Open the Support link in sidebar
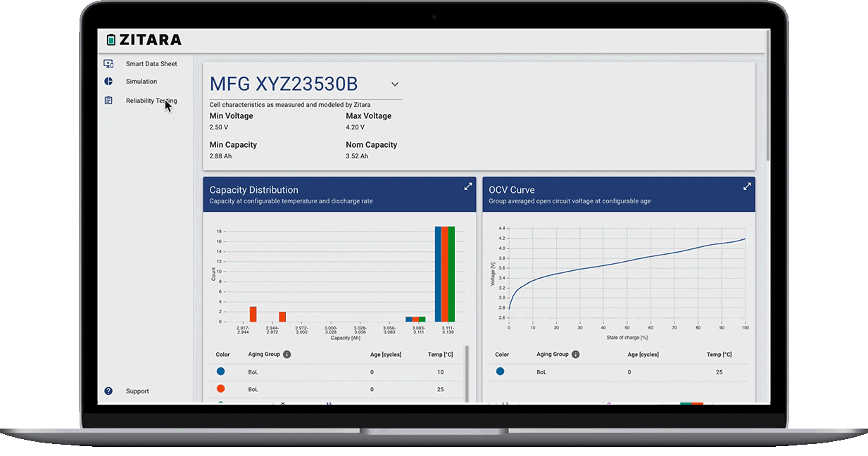Screen dimensions: 868x456 point(137,391)
